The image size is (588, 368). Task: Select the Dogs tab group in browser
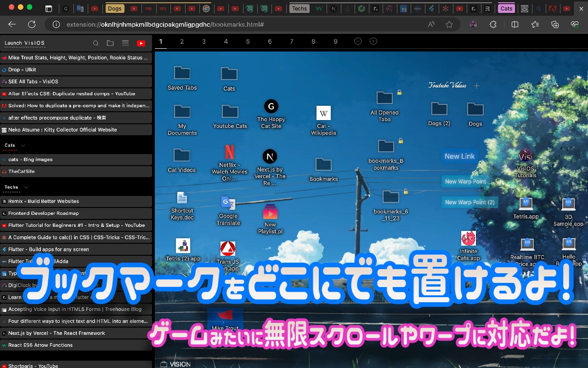(x=115, y=8)
